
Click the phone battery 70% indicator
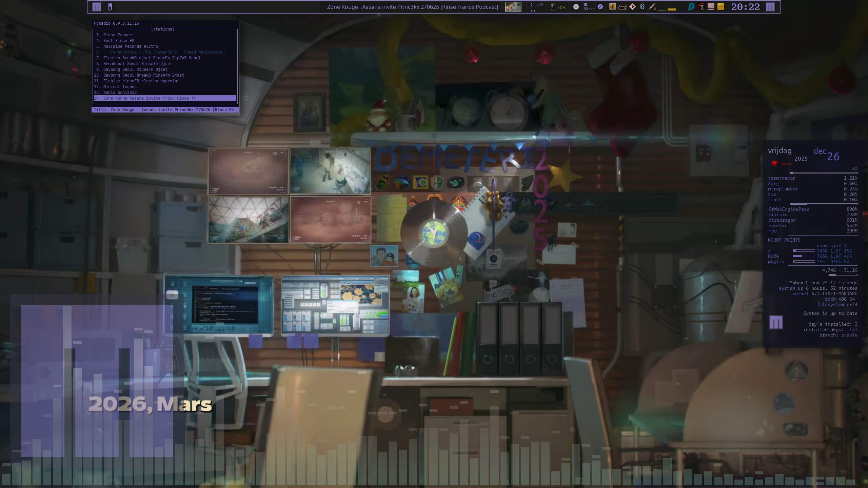click(x=558, y=7)
